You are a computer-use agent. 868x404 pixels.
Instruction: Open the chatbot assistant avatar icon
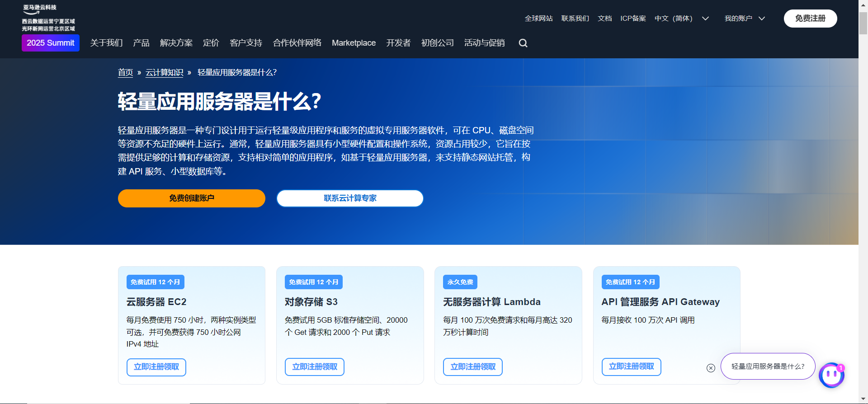point(831,375)
